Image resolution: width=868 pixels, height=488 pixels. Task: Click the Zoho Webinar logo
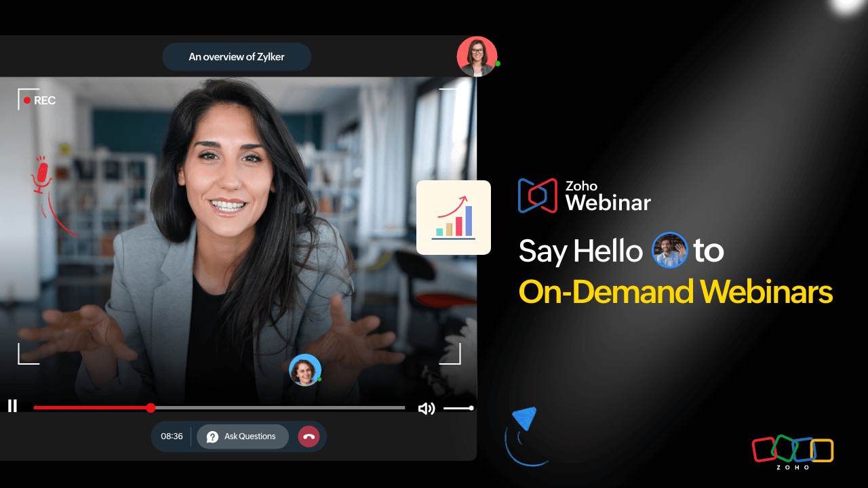click(583, 195)
